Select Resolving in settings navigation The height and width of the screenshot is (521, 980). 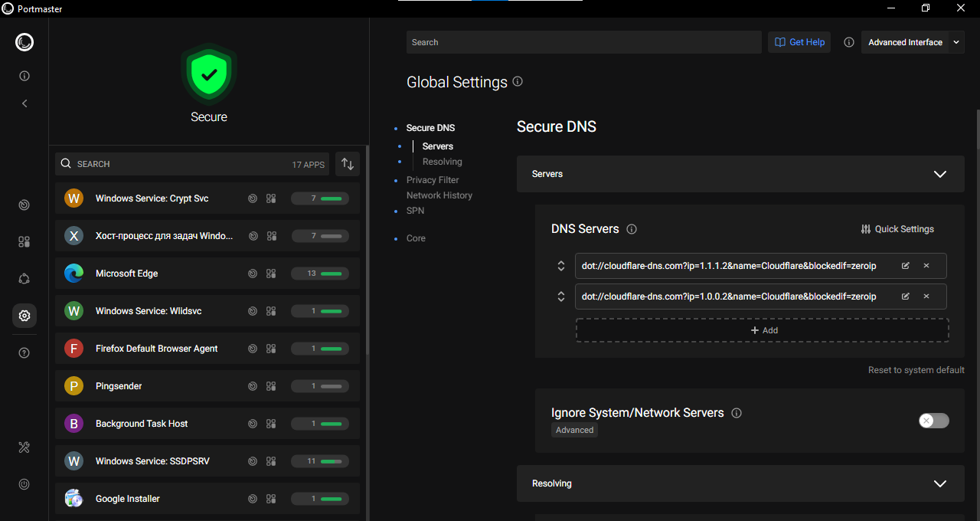(443, 162)
